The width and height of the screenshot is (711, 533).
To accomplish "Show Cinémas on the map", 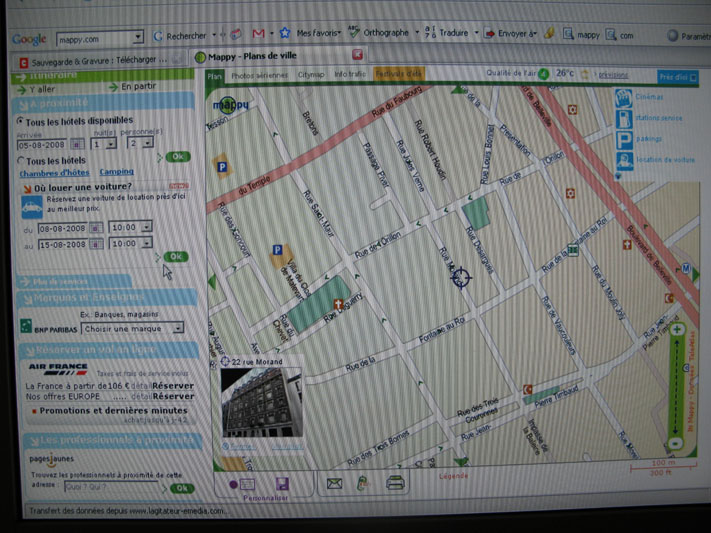I will (624, 98).
